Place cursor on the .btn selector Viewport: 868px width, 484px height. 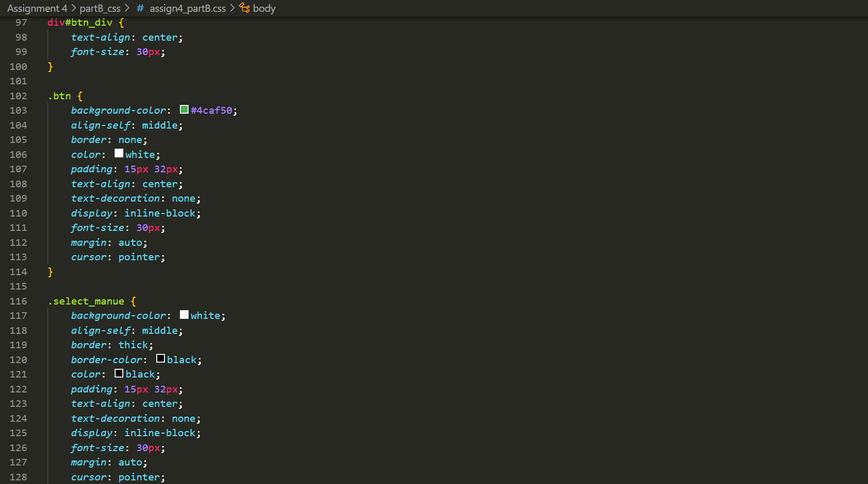coord(60,96)
